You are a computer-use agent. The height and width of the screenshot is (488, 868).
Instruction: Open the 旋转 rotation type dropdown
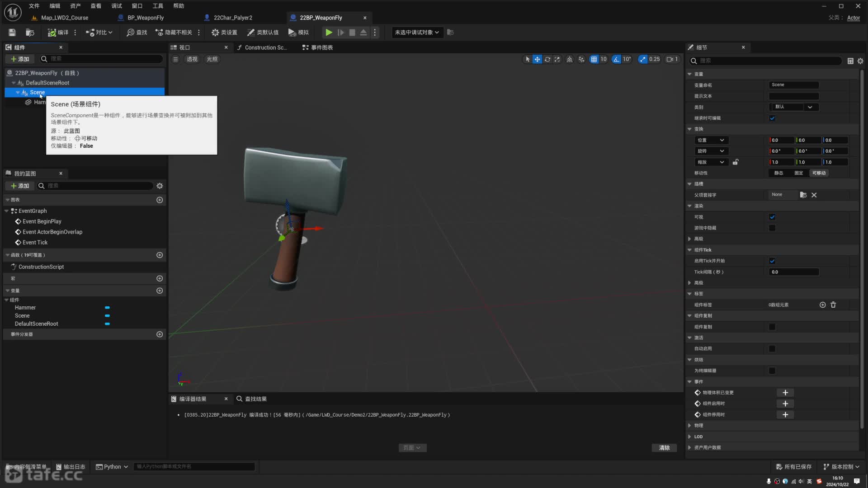(711, 151)
